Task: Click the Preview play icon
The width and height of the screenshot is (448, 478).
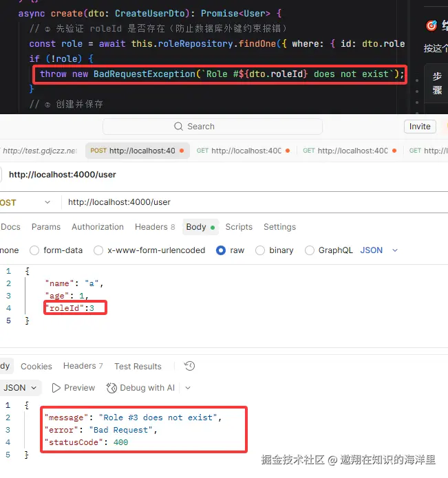Action: coord(56,388)
